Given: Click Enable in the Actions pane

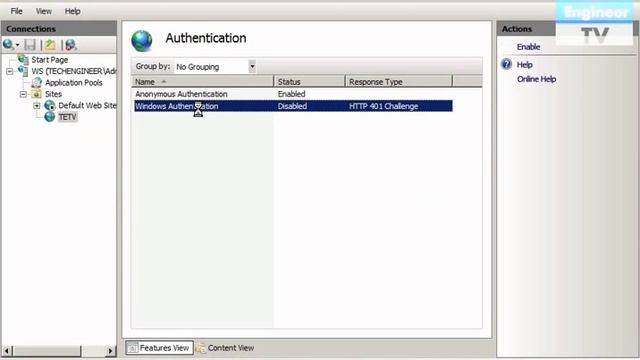Looking at the screenshot, I should click(x=528, y=47).
